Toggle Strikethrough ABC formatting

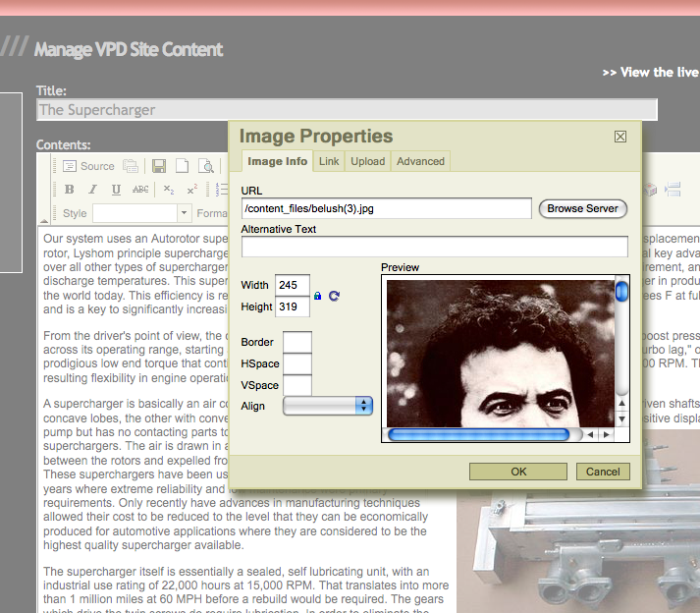tap(140, 190)
